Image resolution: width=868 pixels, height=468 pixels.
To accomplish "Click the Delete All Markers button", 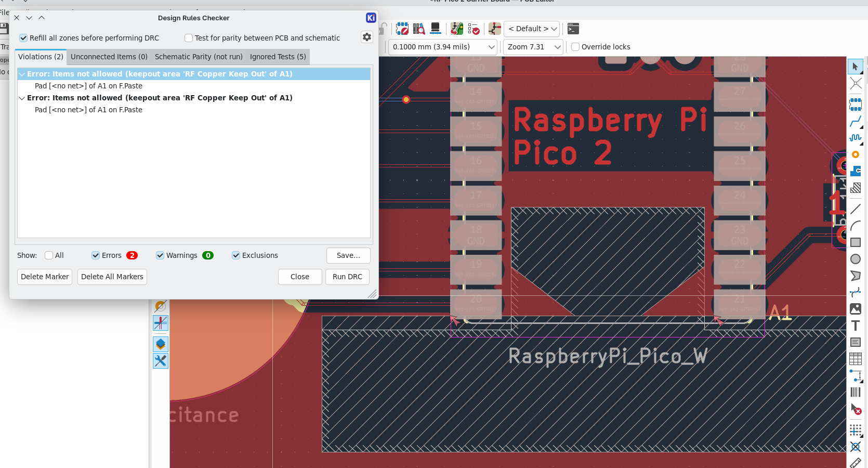I will 112,277.
